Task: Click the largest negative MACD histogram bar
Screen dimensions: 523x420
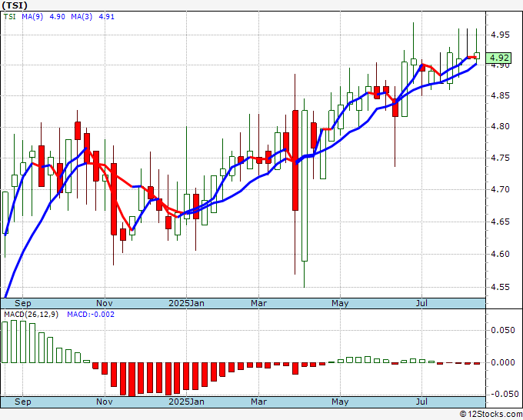Action: click(x=132, y=379)
